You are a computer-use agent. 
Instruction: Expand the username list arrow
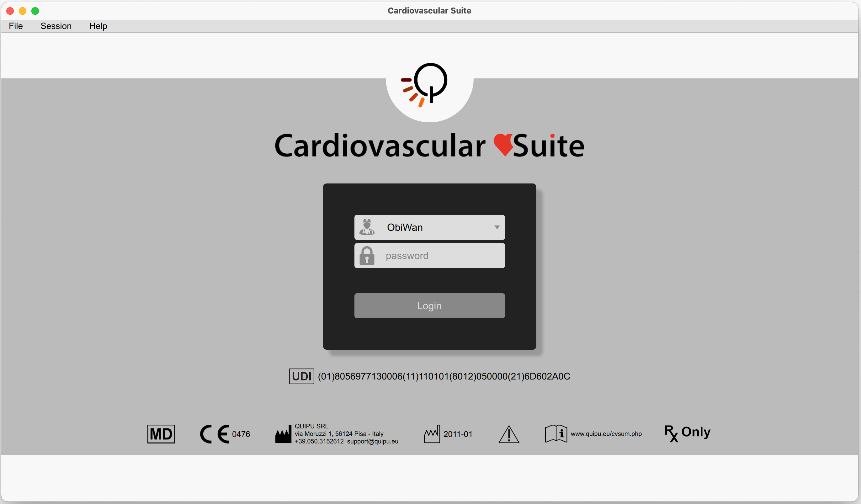pos(497,227)
